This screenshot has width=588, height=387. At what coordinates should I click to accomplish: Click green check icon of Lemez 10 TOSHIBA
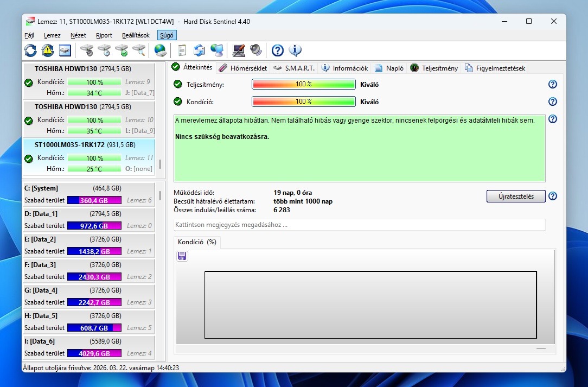[29, 120]
